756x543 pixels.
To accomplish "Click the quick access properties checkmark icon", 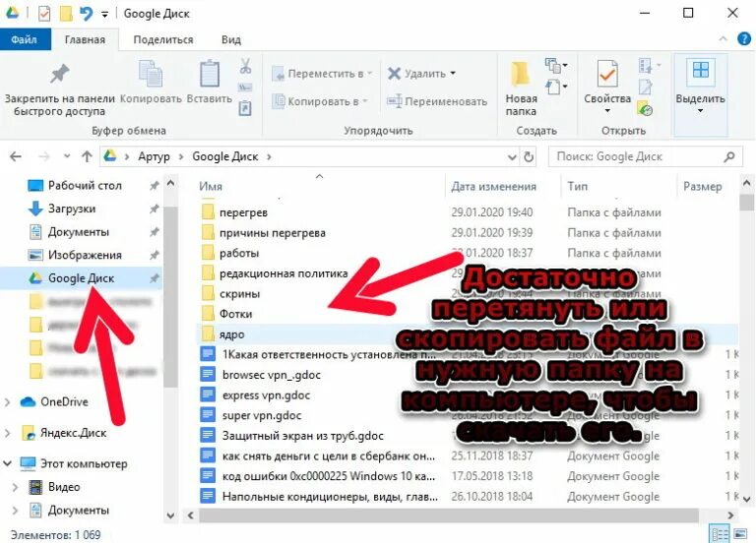I will coord(44,14).
